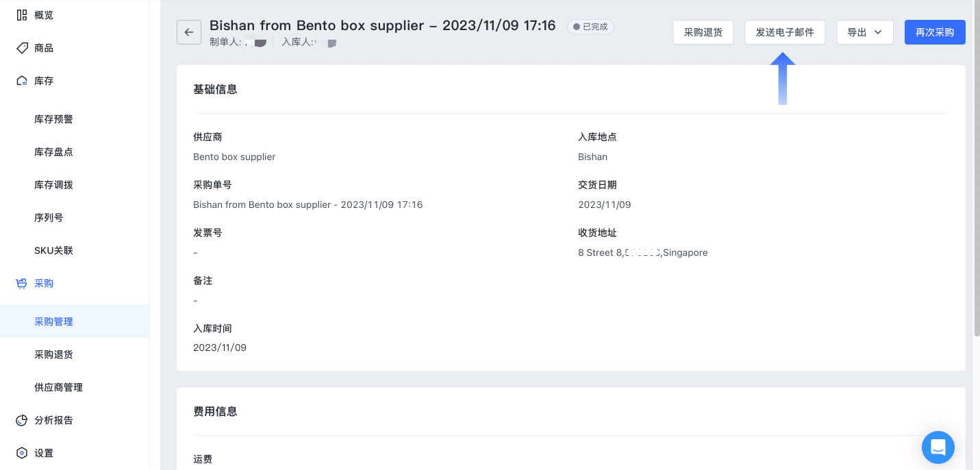Collapse the 采购 sidebar section
This screenshot has width=980, height=470.
pos(75,283)
